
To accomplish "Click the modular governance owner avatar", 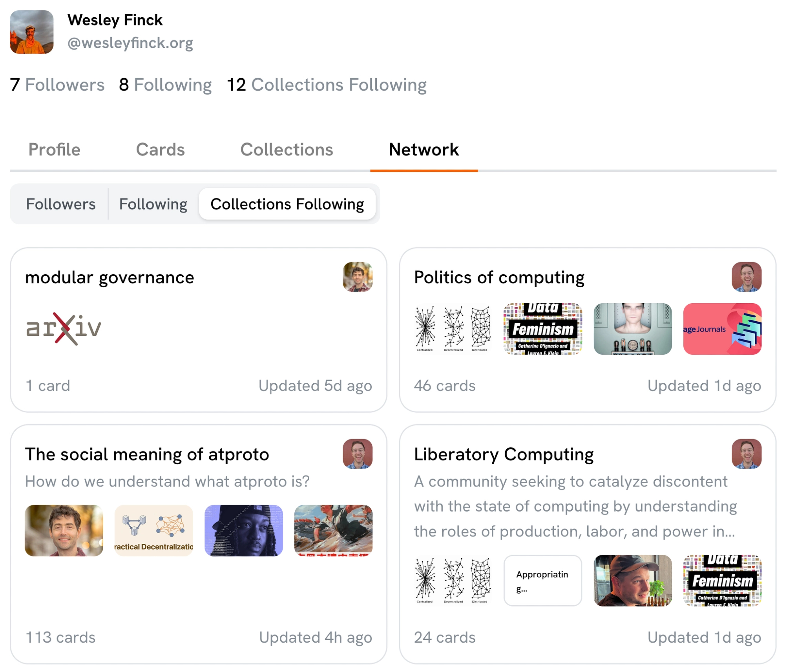I will pos(357,277).
